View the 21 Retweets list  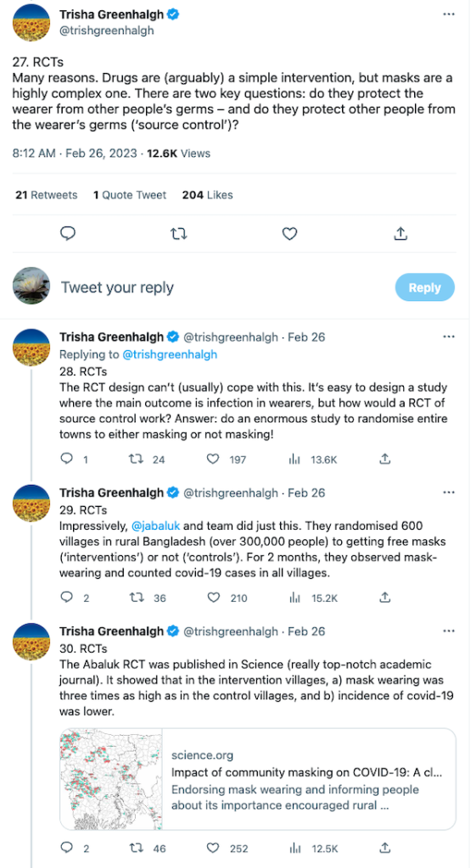[x=47, y=195]
